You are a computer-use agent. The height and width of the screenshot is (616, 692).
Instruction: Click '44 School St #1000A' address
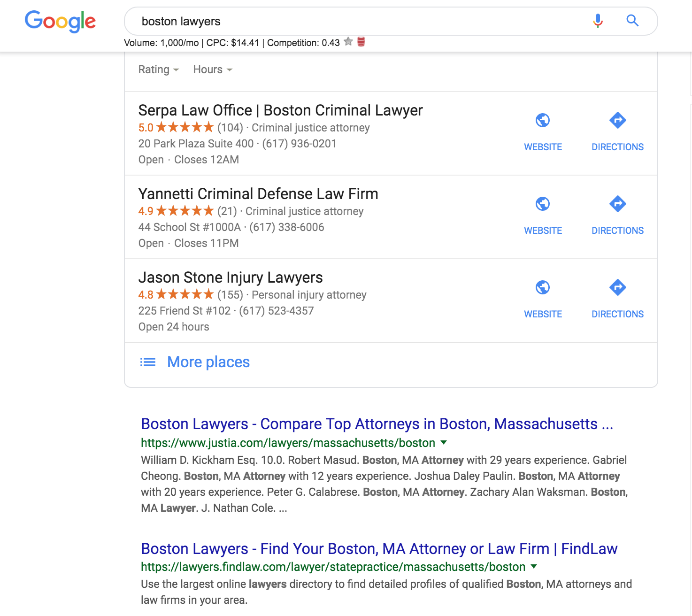[190, 227]
